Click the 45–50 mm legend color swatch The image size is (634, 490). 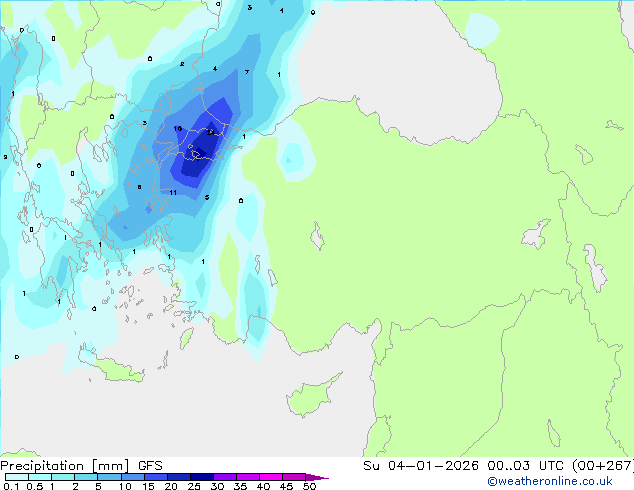tap(294, 477)
